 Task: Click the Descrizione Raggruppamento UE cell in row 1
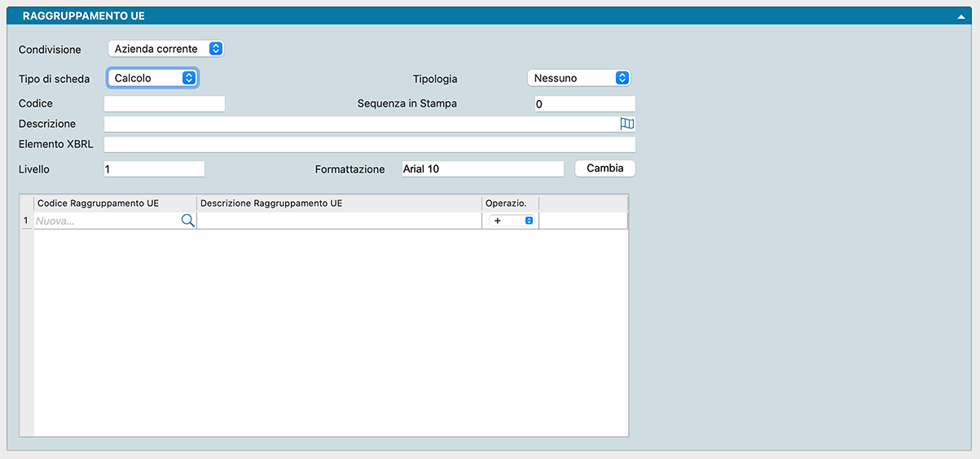click(338, 221)
